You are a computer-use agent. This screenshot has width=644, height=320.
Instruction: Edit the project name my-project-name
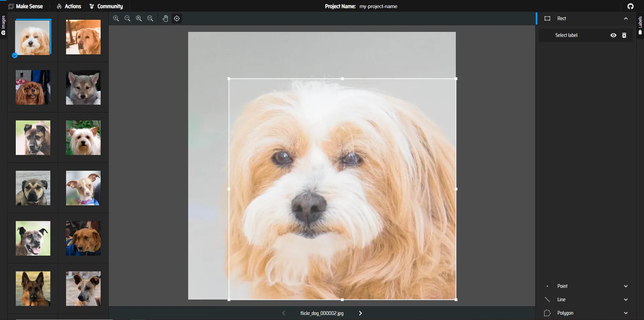[x=378, y=6]
